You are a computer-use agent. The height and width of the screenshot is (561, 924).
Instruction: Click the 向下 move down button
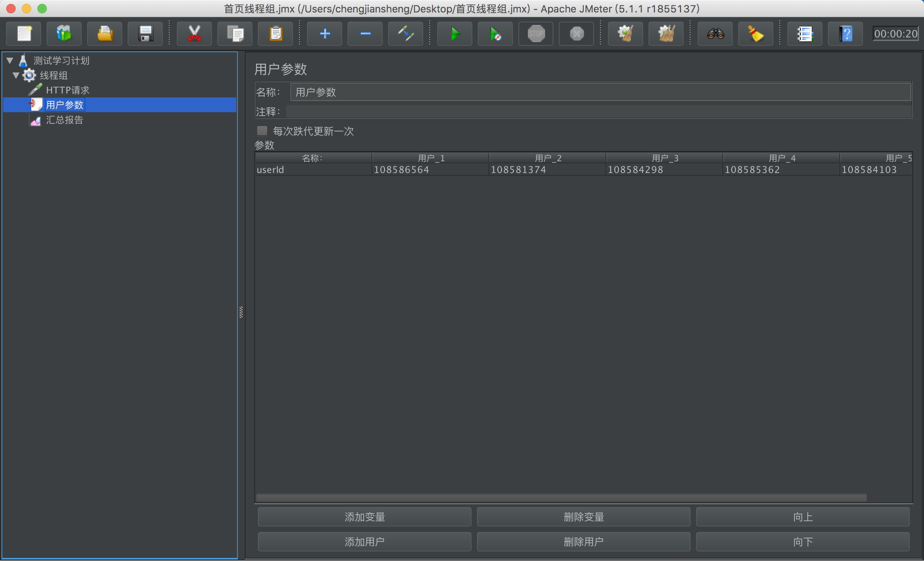(803, 542)
